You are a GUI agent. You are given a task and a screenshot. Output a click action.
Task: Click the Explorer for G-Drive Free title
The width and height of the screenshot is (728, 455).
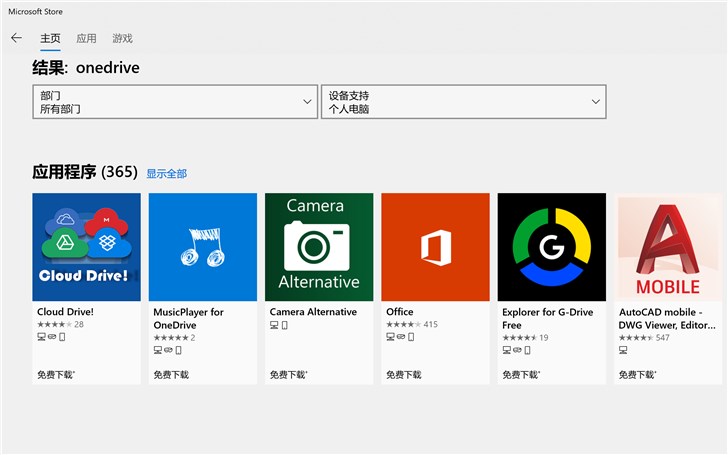coord(548,318)
